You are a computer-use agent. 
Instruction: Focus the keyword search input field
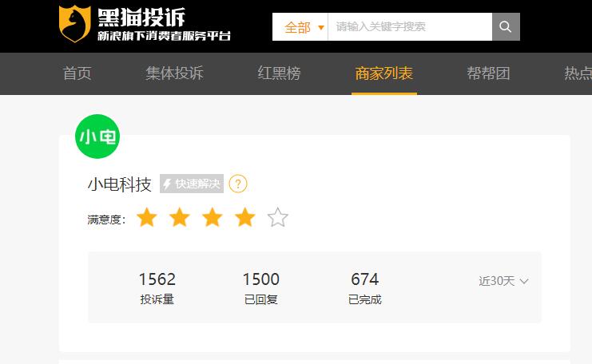pos(410,27)
